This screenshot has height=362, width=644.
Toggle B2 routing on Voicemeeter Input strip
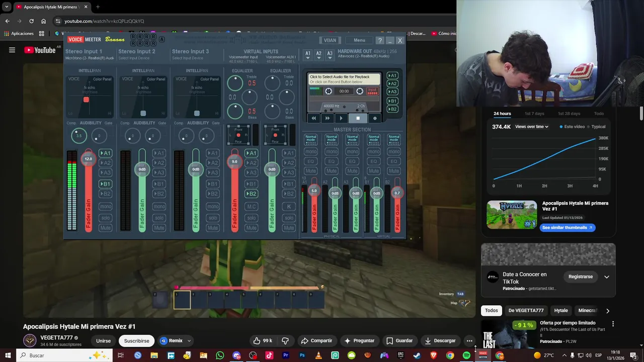[251, 194]
